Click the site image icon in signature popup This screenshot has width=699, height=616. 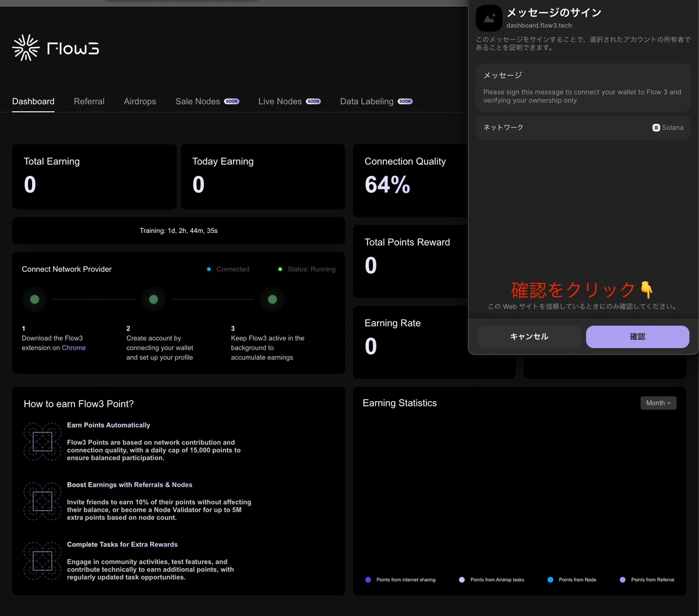tap(489, 18)
